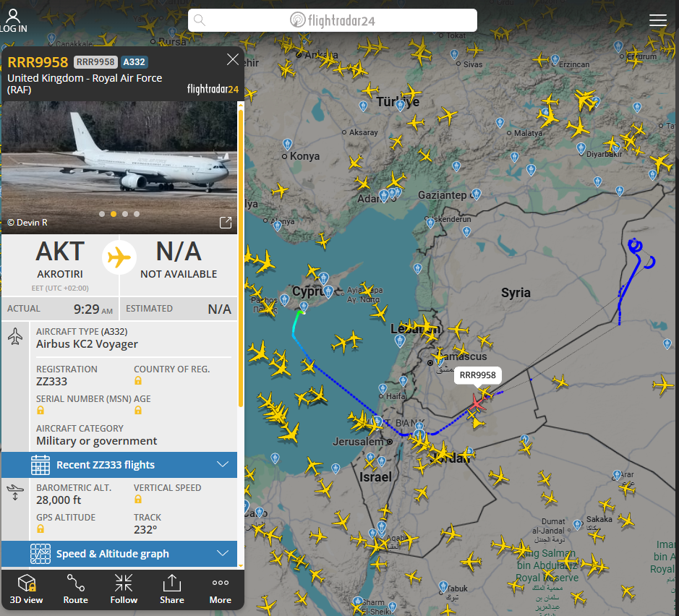Screen dimensions: 679x616
Task: Open the More options menu
Action: tap(221, 589)
